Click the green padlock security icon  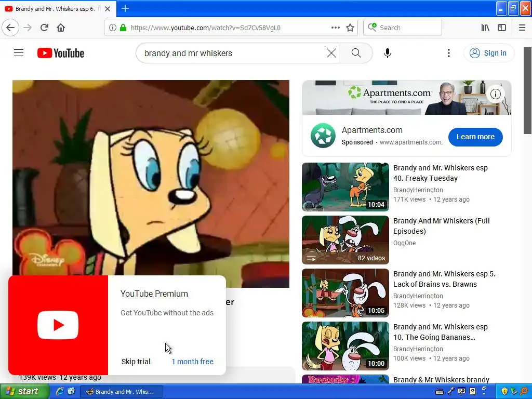[x=123, y=28]
